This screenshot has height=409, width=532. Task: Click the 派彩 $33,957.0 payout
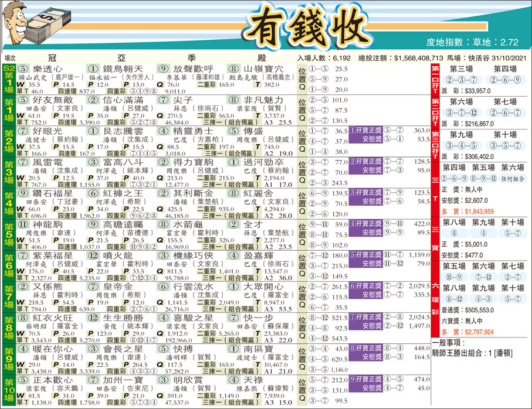(466, 91)
